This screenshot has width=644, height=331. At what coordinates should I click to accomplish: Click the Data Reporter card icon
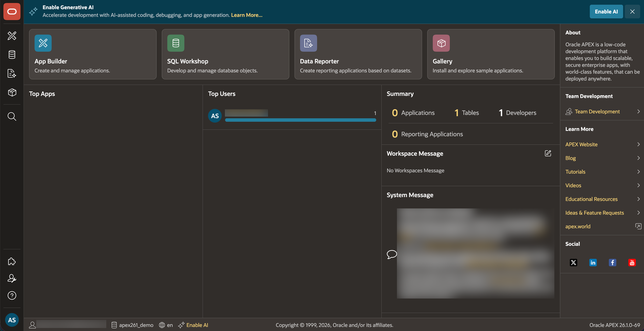pyautogui.click(x=308, y=43)
